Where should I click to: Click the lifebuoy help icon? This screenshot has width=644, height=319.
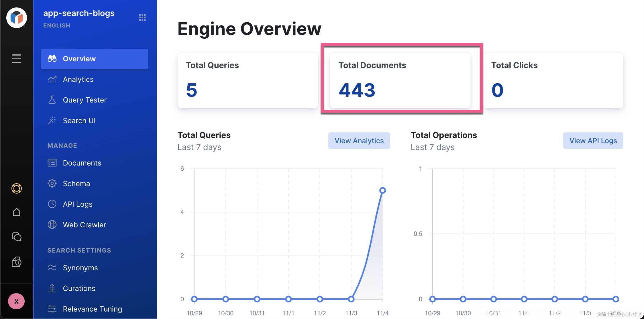pyautogui.click(x=17, y=188)
